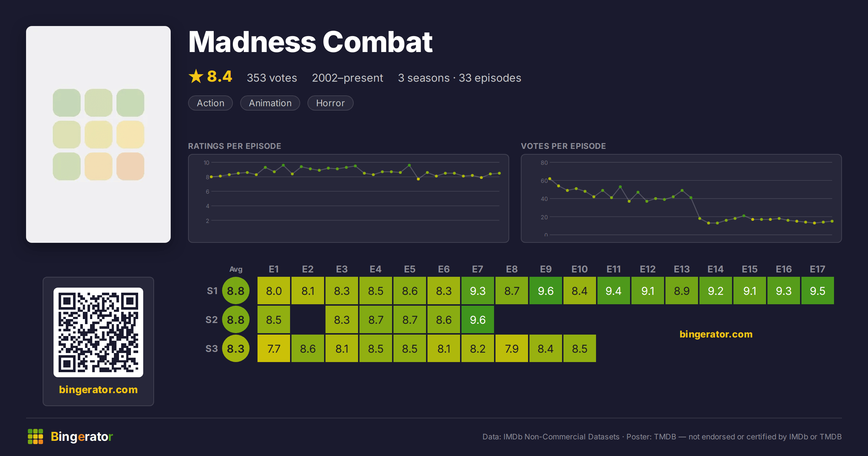The height and width of the screenshot is (456, 868).
Task: Click the S2 average 8.8 circle
Action: click(236, 319)
